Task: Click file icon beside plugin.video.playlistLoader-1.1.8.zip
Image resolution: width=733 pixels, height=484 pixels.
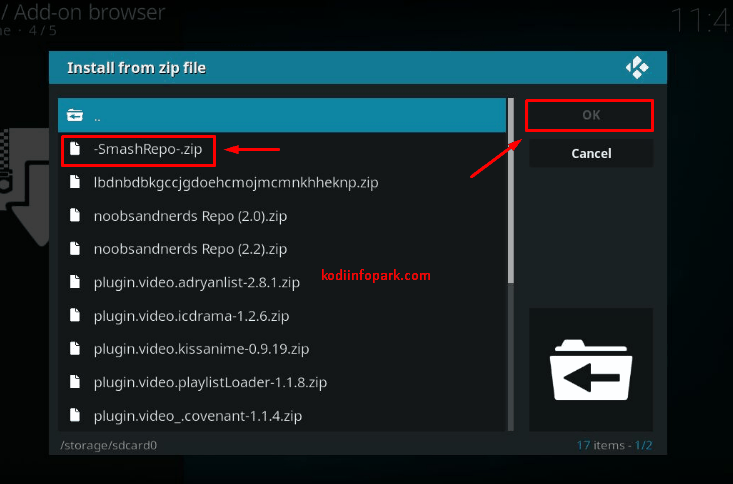Action: [x=75, y=382]
